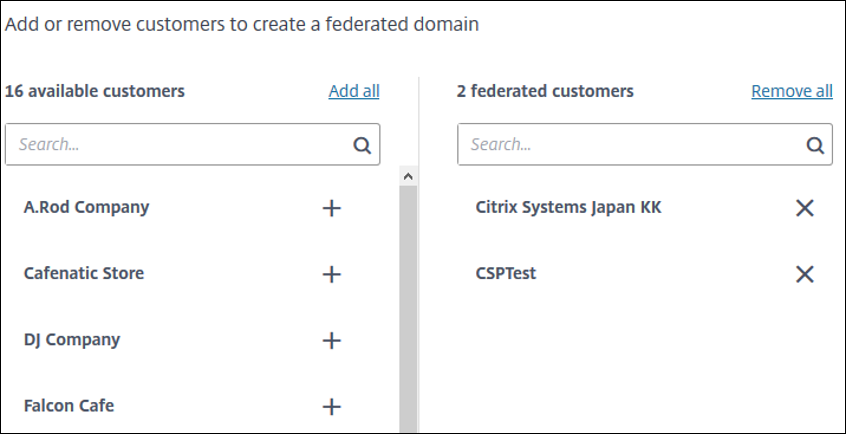This screenshot has width=846, height=434.
Task: Add Cafenatic Store with plus icon
Action: pyautogui.click(x=332, y=274)
